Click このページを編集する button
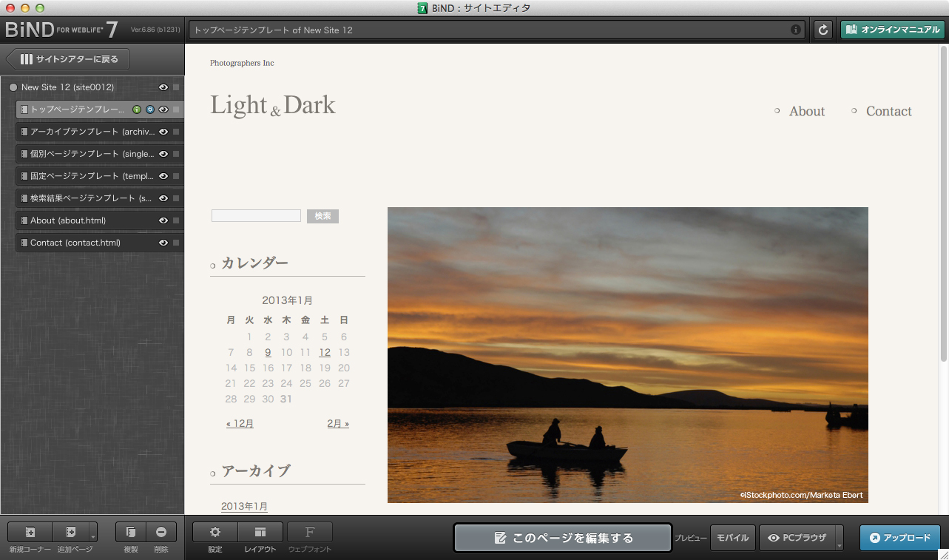This screenshot has width=949, height=560. tap(563, 538)
